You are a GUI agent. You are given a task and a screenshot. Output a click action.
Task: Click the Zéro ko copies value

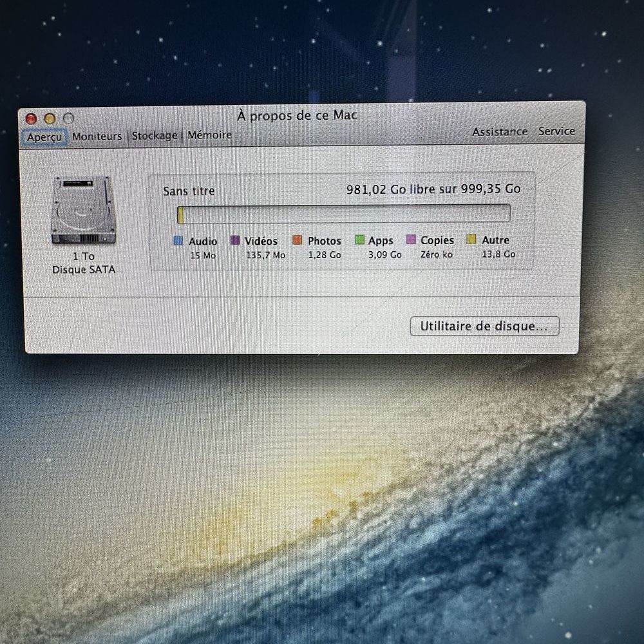437,254
